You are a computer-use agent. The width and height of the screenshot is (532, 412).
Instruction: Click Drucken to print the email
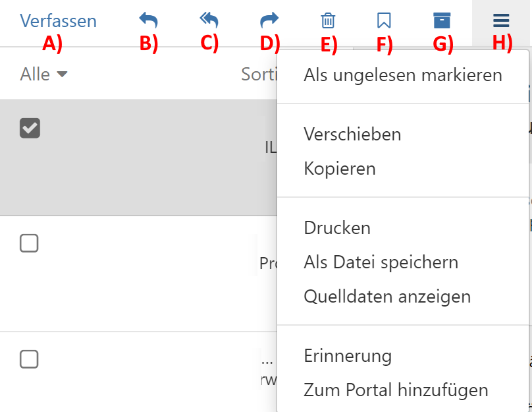click(x=337, y=228)
